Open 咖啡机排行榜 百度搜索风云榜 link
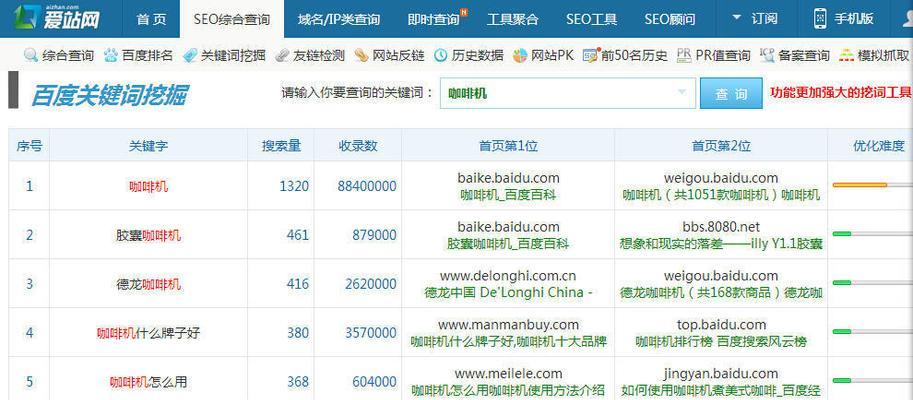Screen dimensions: 913x400 click(721, 342)
